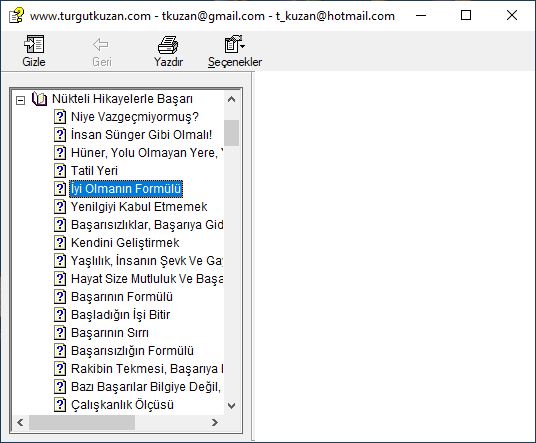The image size is (536, 443).
Task: Click the up arrow of the vertical scrollbar
Action: (231, 99)
